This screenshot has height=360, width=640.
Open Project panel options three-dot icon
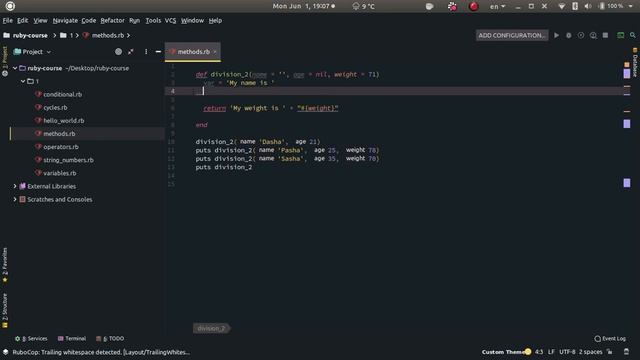(x=146, y=51)
